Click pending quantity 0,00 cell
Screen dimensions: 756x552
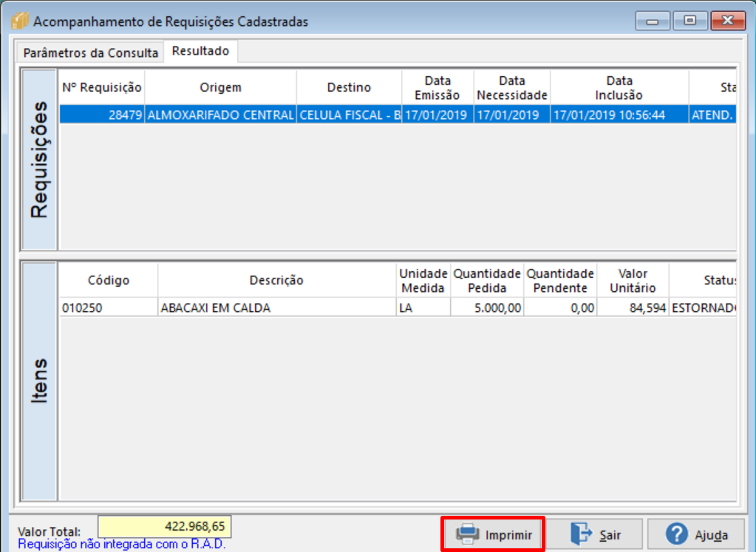(560, 307)
